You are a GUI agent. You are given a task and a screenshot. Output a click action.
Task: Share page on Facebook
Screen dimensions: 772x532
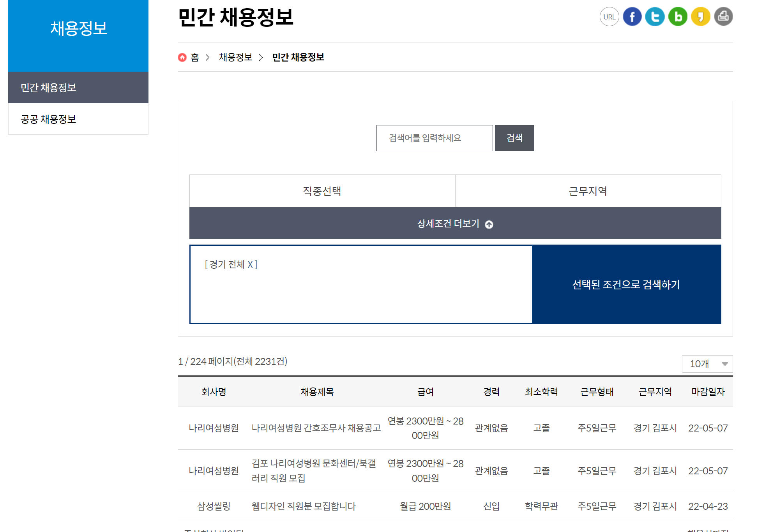pos(632,17)
